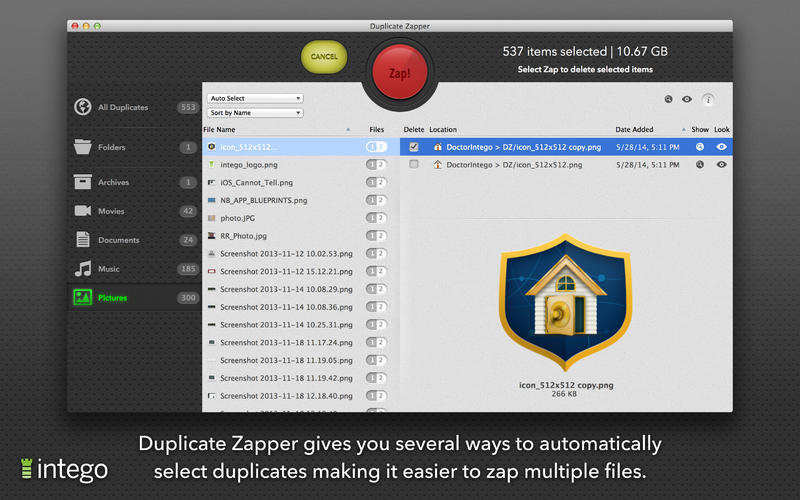Screen dimensions: 800x500
Task: Quick Look icon_512x512.png with eye icon
Action: 721,164
